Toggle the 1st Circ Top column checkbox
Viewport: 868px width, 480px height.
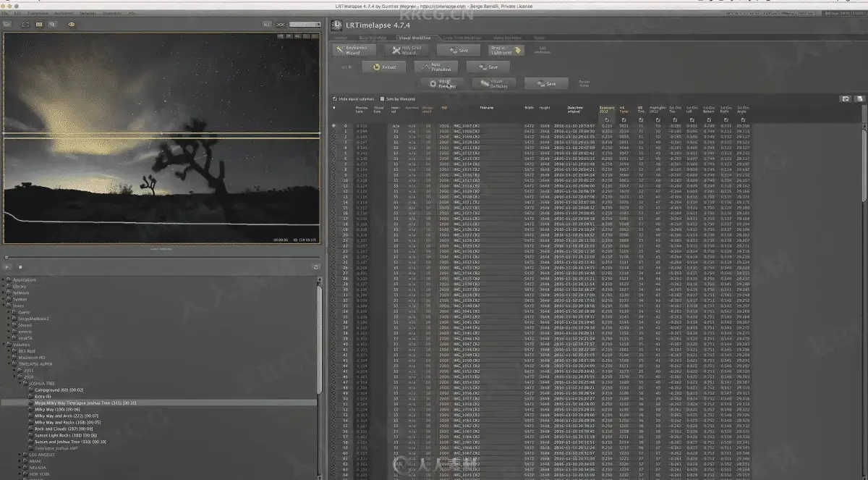click(675, 119)
